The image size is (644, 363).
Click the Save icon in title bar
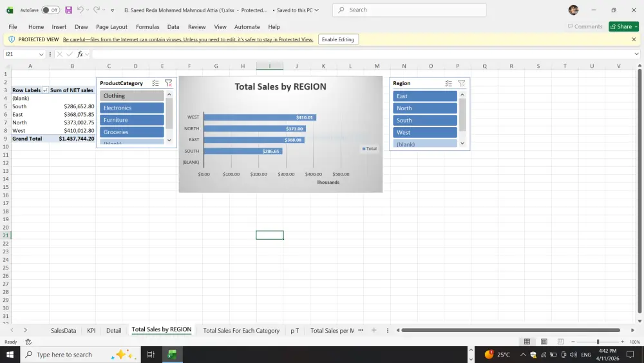coord(69,10)
